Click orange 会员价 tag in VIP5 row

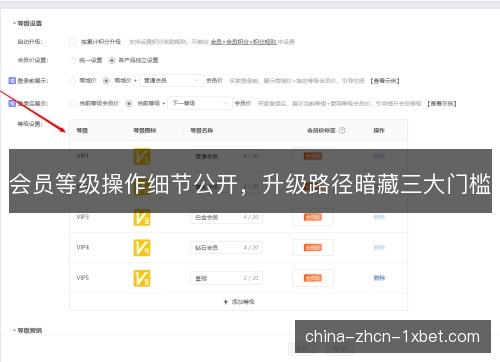pyautogui.click(x=313, y=278)
